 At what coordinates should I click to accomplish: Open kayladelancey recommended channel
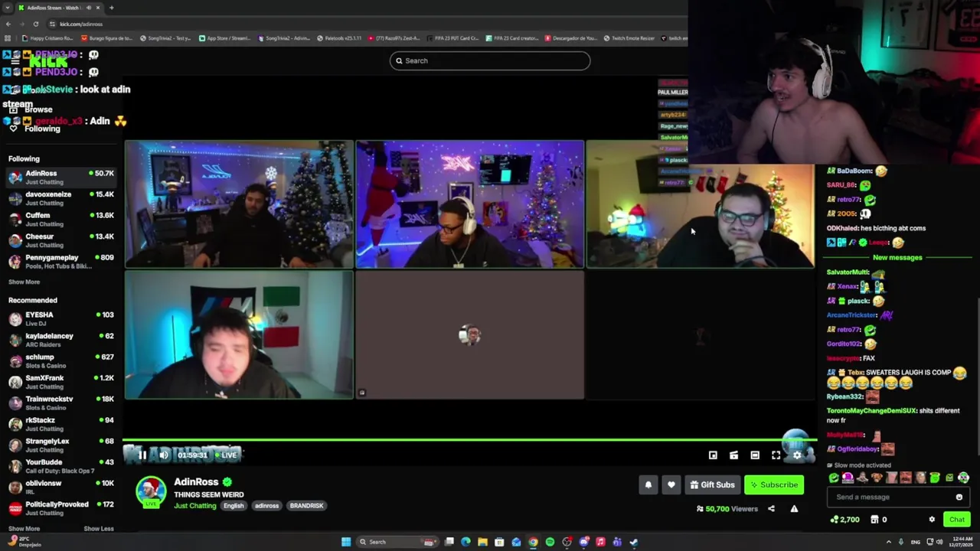pyautogui.click(x=61, y=340)
